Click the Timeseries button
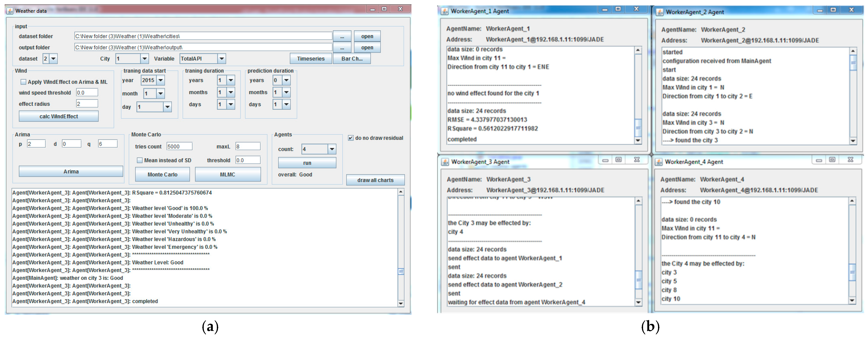The width and height of the screenshot is (868, 339). click(310, 59)
